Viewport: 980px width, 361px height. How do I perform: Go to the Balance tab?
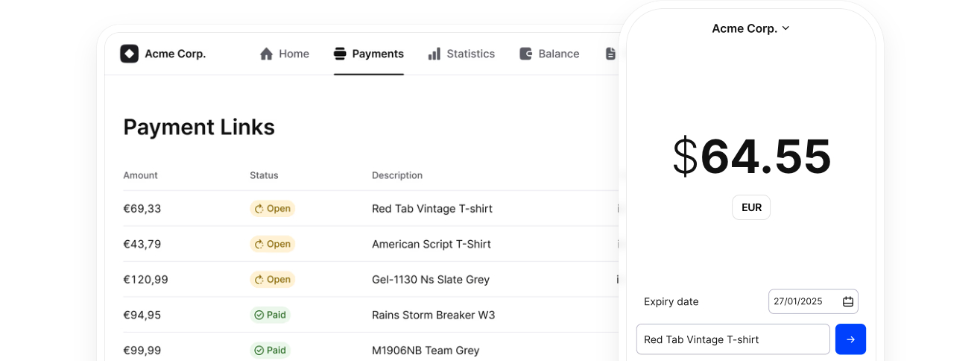click(558, 54)
